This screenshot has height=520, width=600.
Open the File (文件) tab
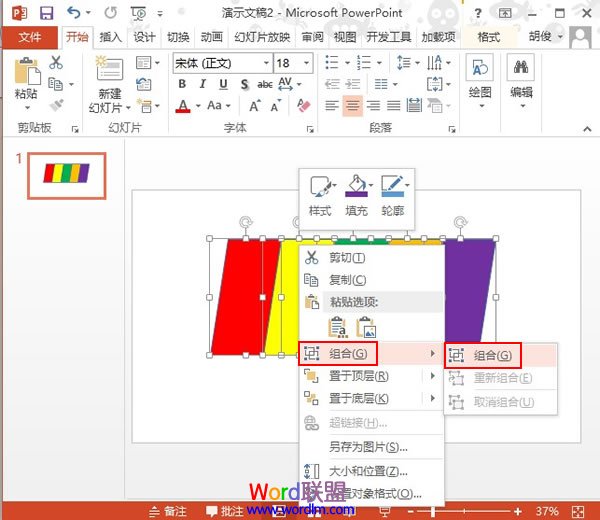click(x=30, y=37)
